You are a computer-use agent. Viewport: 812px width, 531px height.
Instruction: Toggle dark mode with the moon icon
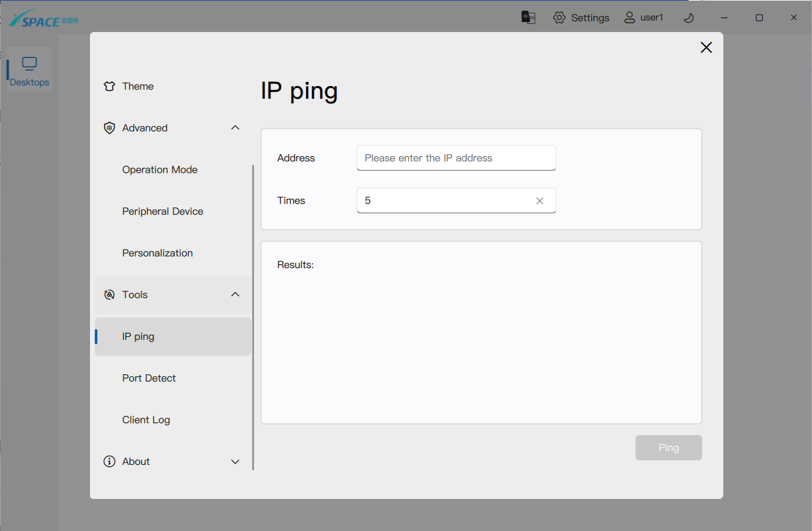coord(689,17)
